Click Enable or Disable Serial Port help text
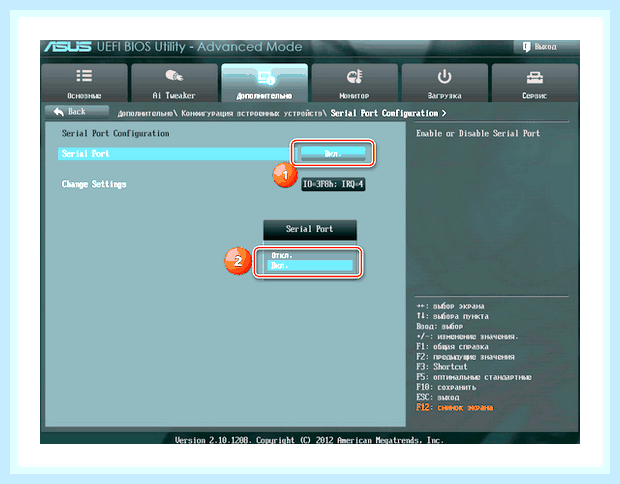This screenshot has width=620, height=484. [x=478, y=134]
